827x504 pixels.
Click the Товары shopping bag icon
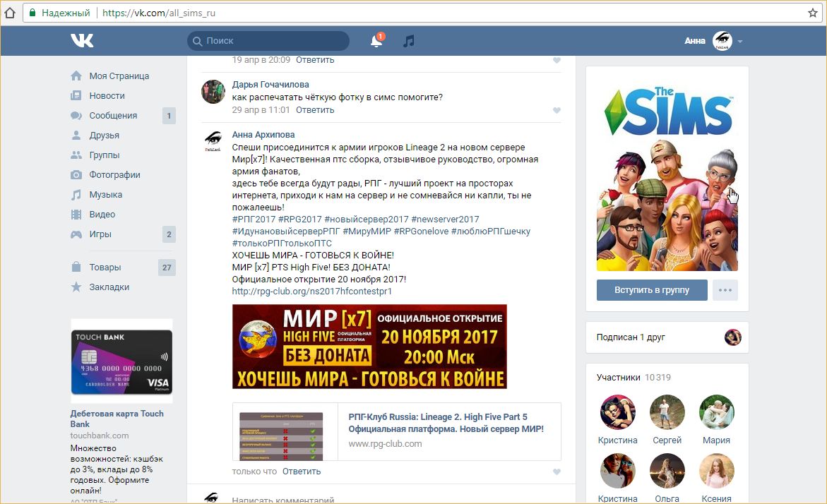(76, 267)
